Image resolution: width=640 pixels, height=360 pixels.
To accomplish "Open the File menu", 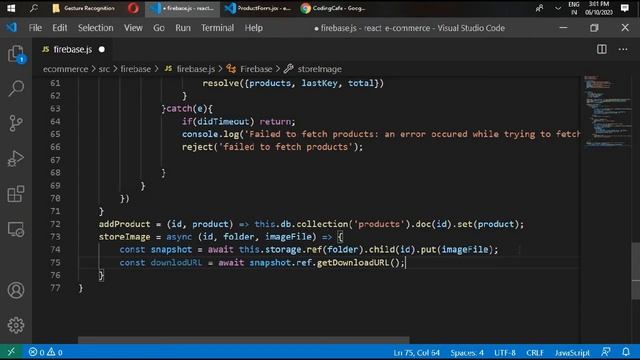I will 35,28.
